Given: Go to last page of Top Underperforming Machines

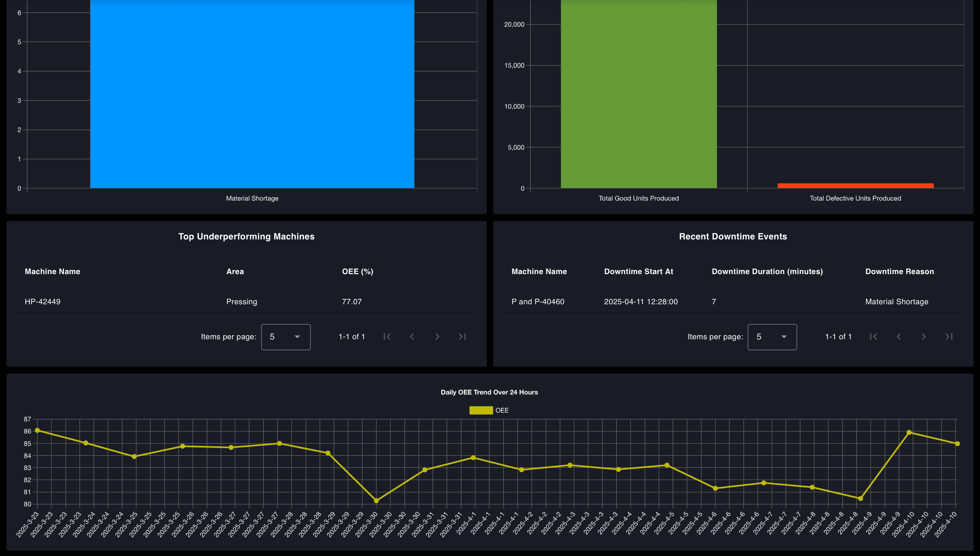Looking at the screenshot, I should 462,336.
